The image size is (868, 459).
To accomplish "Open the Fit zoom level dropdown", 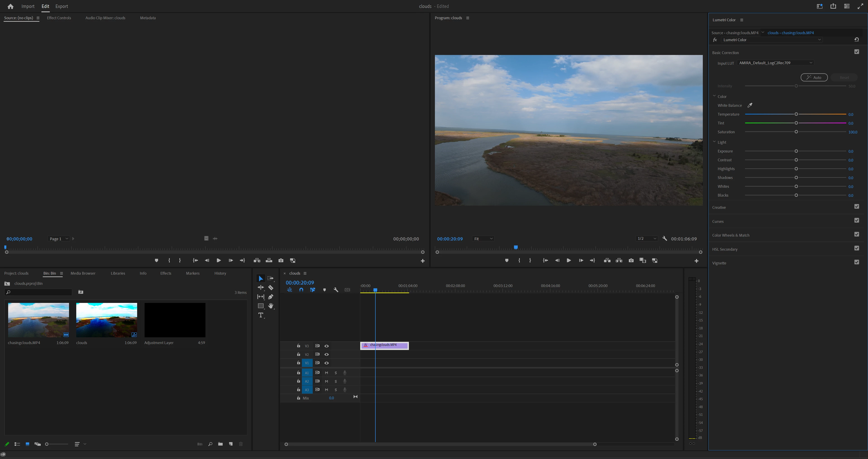I will pyautogui.click(x=483, y=239).
